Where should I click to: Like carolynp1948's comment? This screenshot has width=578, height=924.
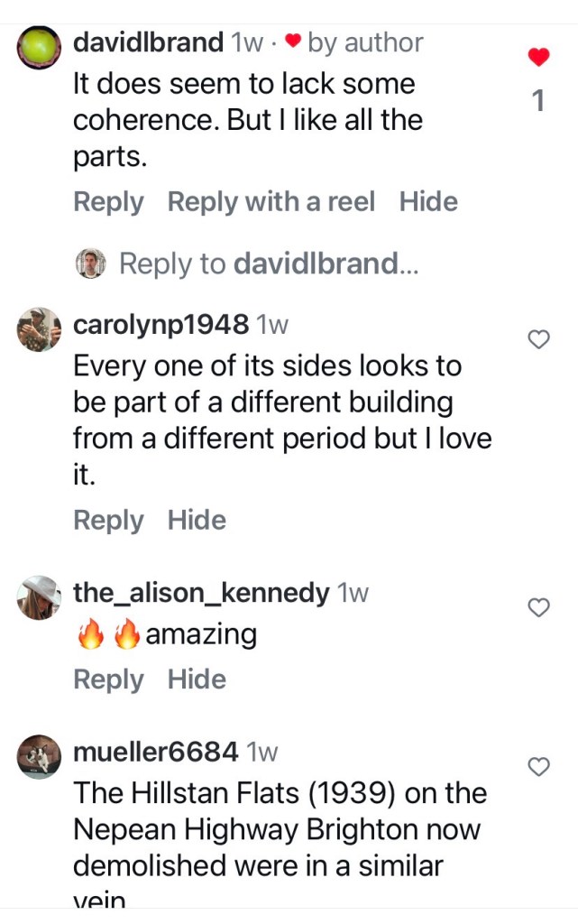(538, 339)
